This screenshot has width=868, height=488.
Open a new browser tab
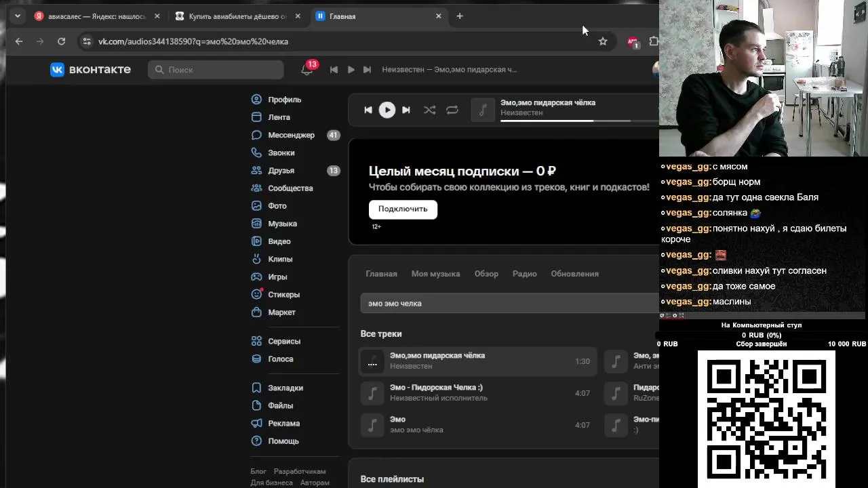coord(460,16)
